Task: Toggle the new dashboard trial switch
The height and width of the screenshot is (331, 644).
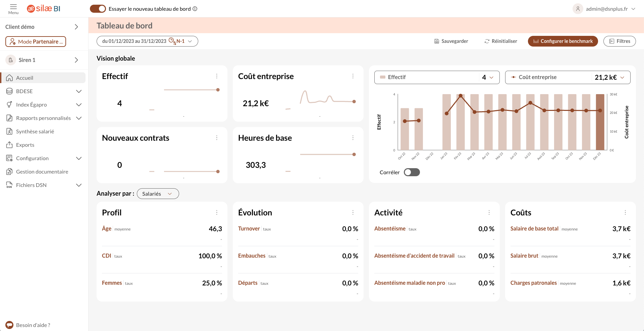Action: 98,9
